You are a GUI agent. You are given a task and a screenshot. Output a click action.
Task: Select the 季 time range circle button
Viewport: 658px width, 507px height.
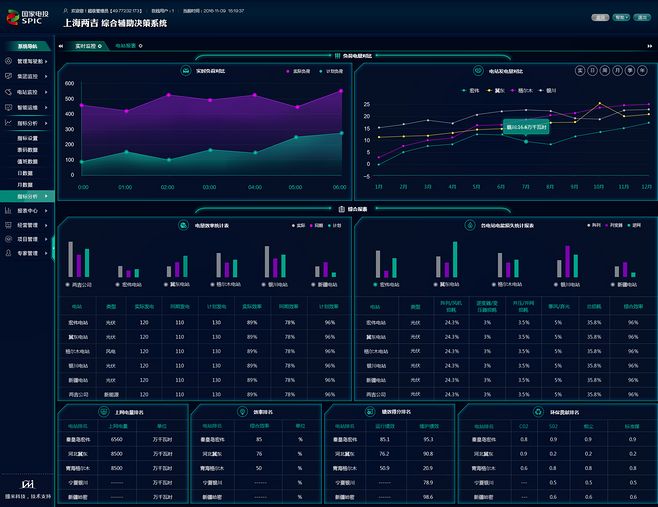(x=630, y=71)
